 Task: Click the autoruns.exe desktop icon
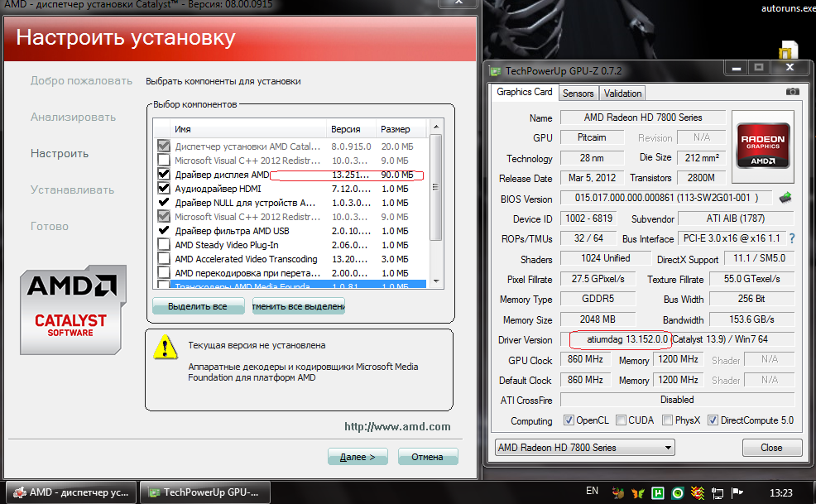pyautogui.click(x=789, y=31)
